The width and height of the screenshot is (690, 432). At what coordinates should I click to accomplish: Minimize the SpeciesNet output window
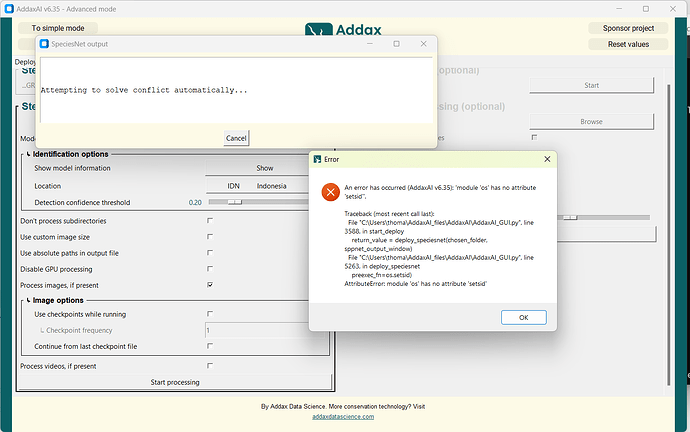point(370,44)
